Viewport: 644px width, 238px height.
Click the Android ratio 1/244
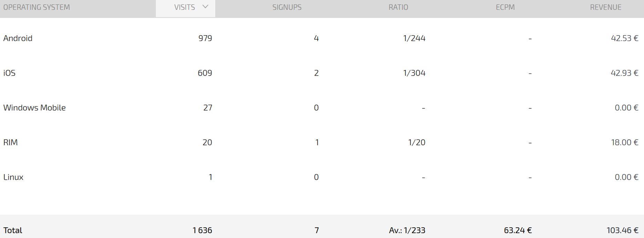click(414, 38)
